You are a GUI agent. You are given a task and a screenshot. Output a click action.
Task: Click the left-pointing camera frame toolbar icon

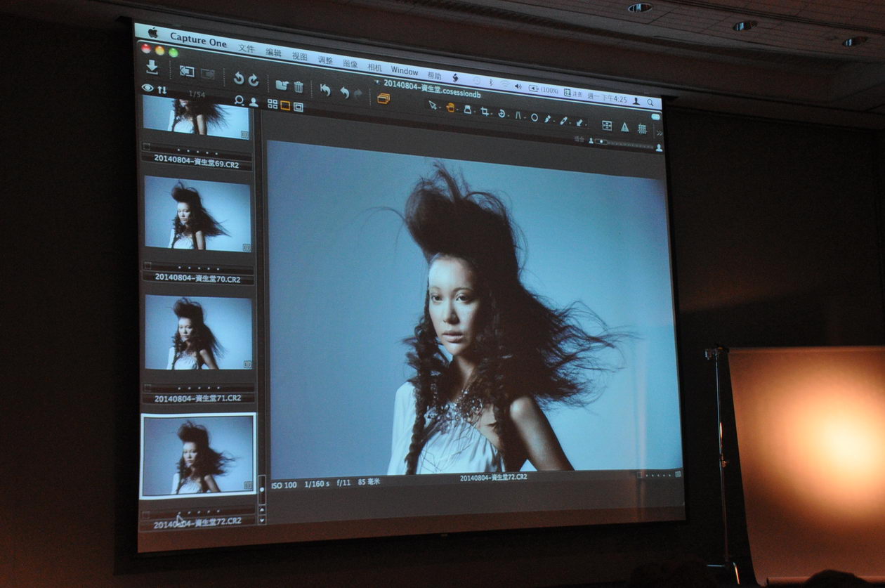(186, 71)
